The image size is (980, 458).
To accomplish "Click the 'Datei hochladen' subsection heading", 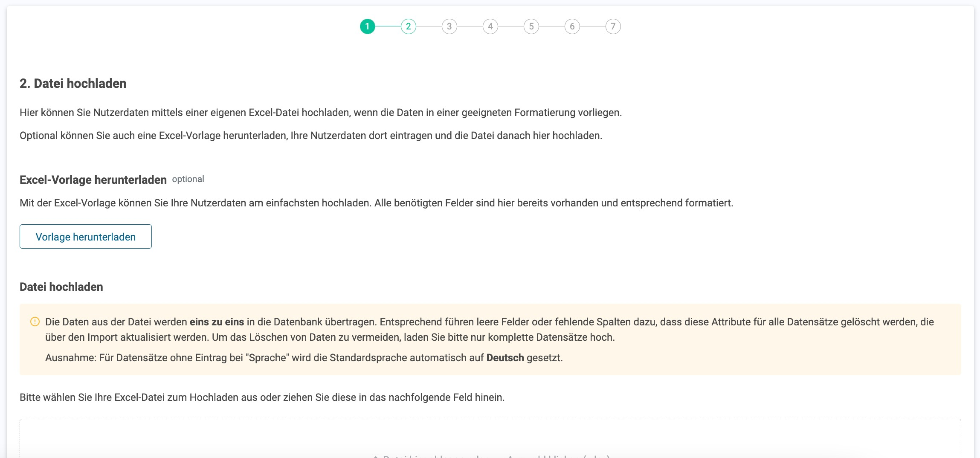I will (61, 287).
